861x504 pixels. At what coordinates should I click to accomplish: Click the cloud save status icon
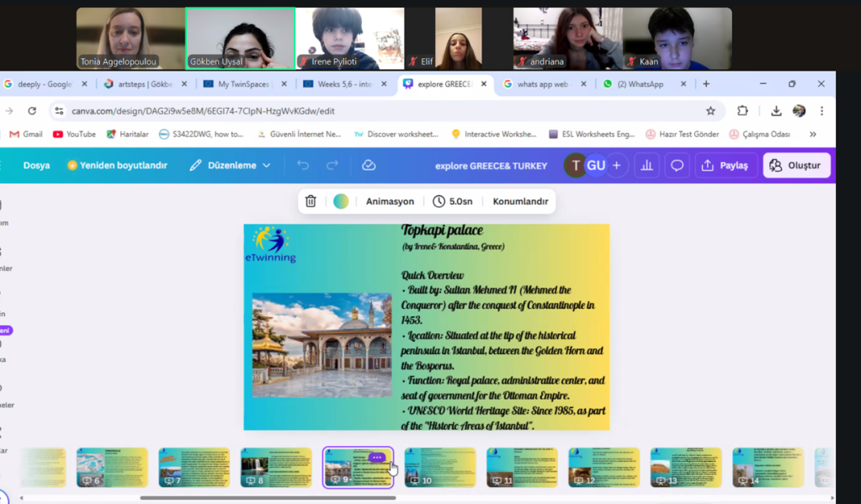pos(369,166)
